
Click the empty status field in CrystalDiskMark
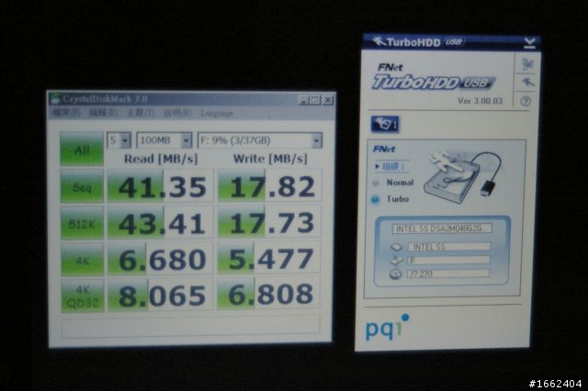[190, 327]
